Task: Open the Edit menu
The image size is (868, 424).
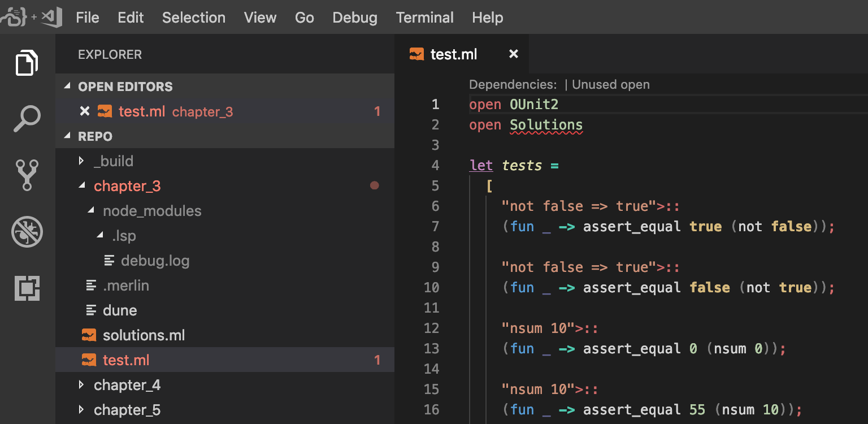Action: [131, 18]
